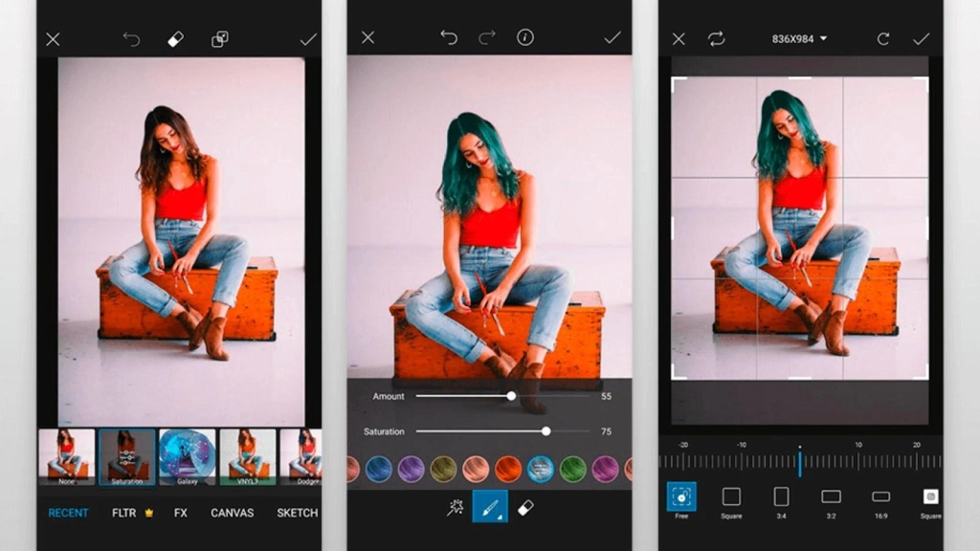Pick the purple hair color swatch
980x551 pixels.
click(x=412, y=469)
